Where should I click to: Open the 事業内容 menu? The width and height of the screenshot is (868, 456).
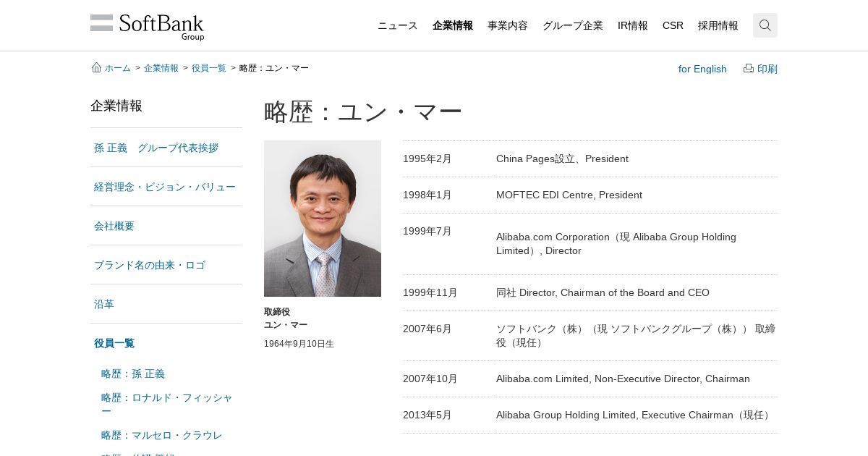coord(508,25)
